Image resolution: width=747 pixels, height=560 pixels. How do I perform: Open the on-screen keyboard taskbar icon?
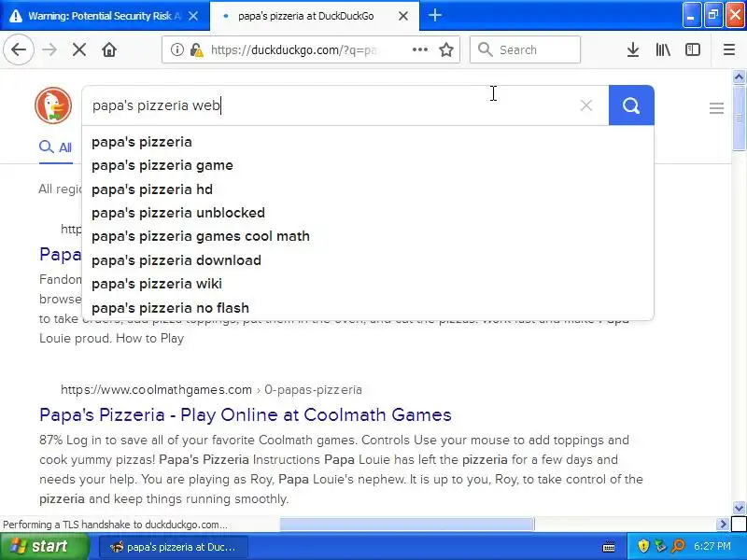609,547
